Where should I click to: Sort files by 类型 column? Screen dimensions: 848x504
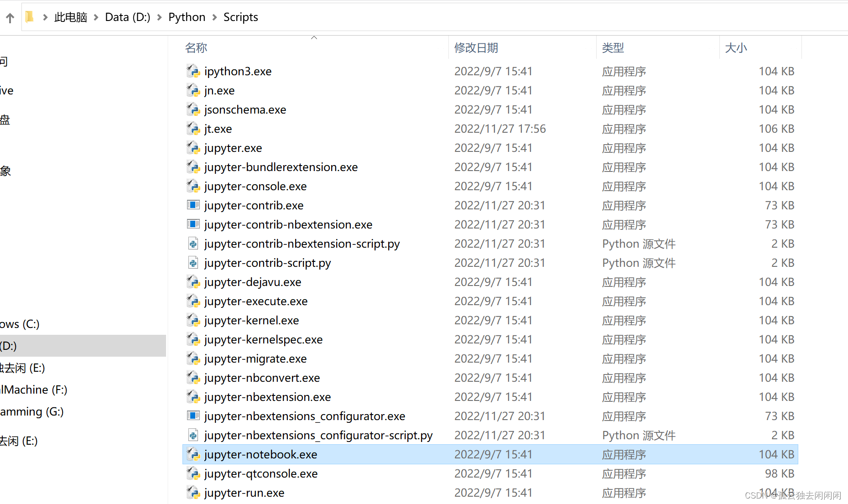coord(613,48)
